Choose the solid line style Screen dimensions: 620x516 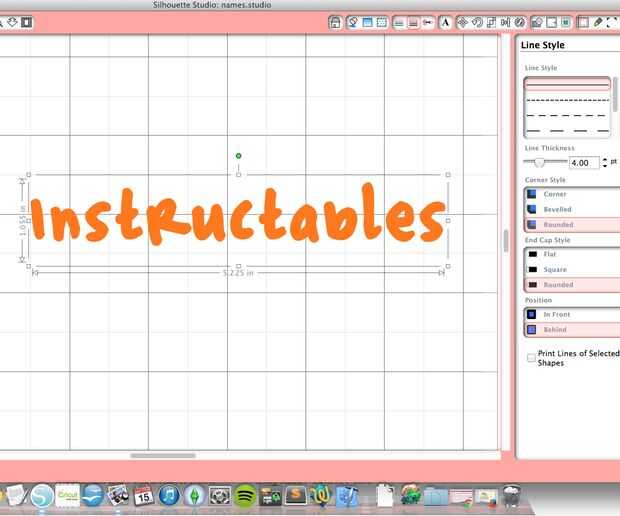[x=567, y=85]
